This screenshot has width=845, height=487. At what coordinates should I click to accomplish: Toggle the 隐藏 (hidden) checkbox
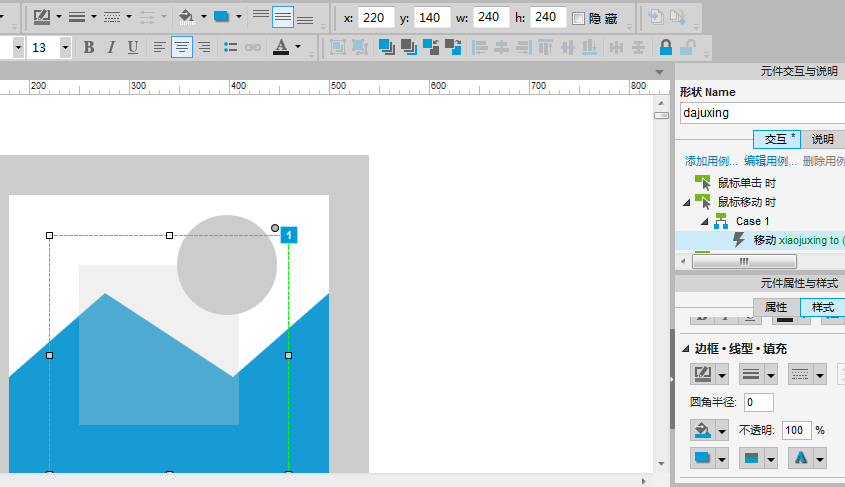point(578,18)
